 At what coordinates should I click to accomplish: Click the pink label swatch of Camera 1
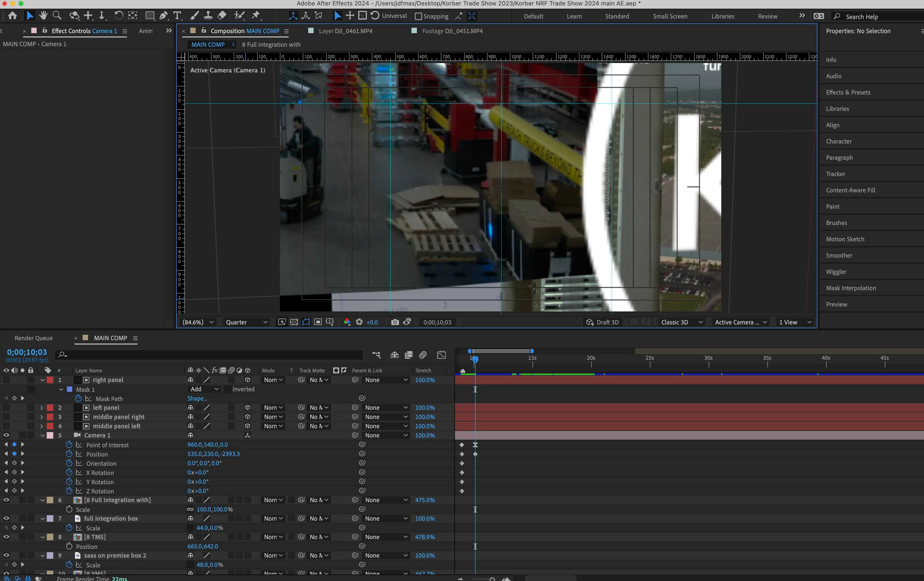pyautogui.click(x=50, y=435)
